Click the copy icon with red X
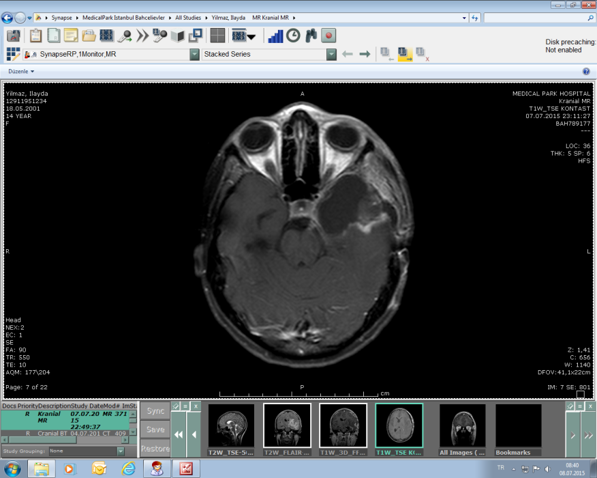 [422, 54]
